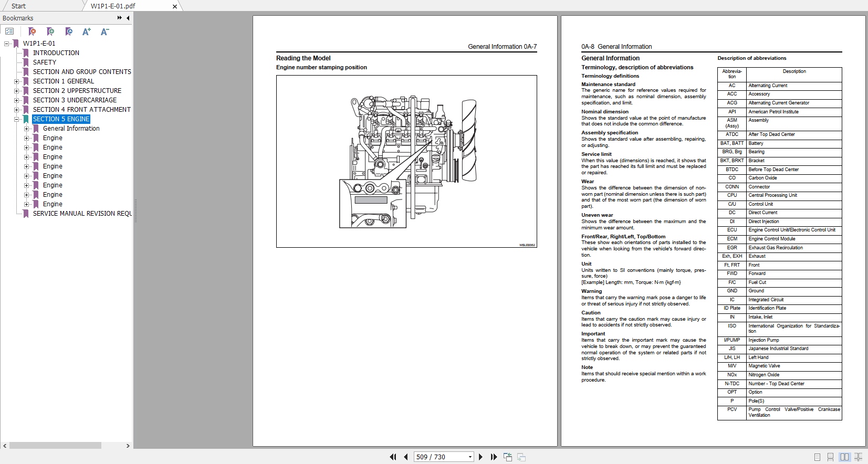Go to the previous page

pos(406,457)
